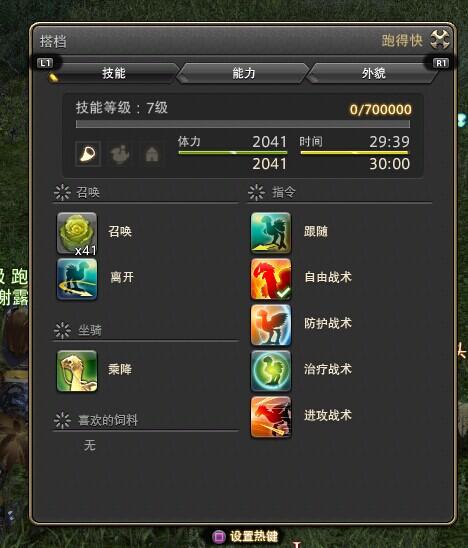Click the Gysahl Greens summon icon
This screenshot has width=468, height=548.
77,233
